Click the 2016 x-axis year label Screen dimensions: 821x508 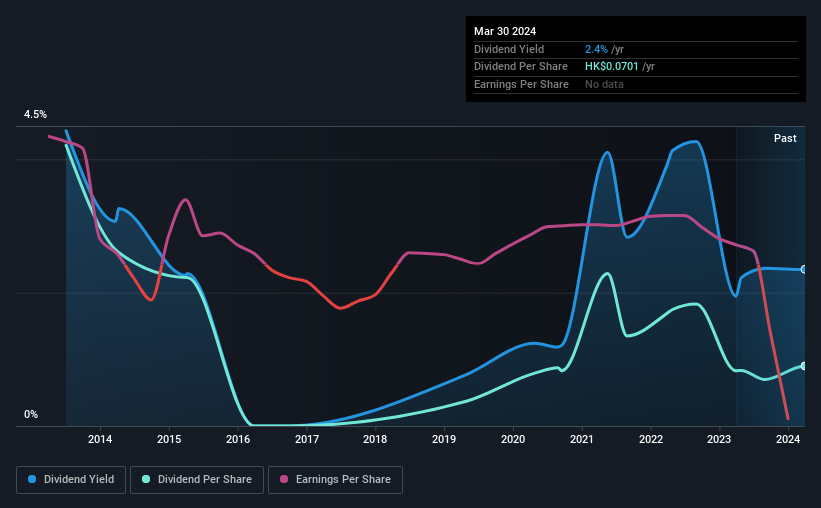point(238,439)
